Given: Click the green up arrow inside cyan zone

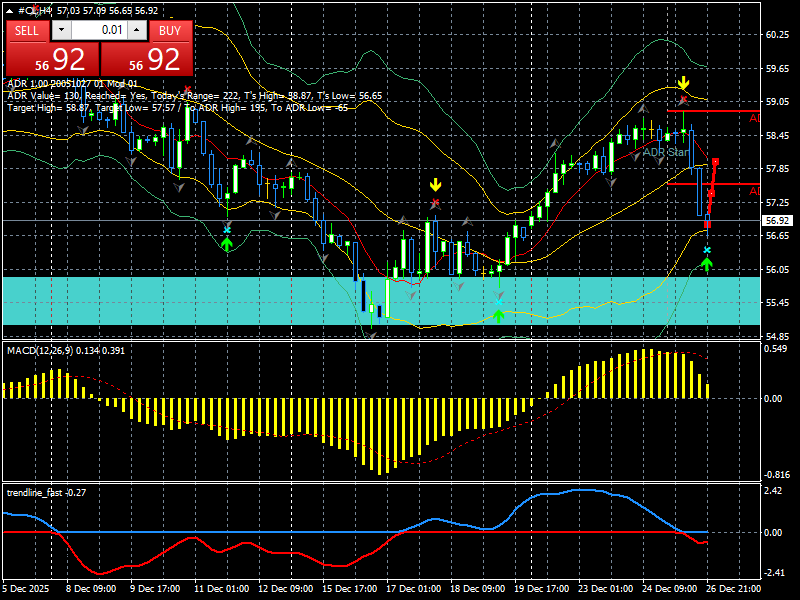Looking at the screenshot, I should tap(498, 316).
